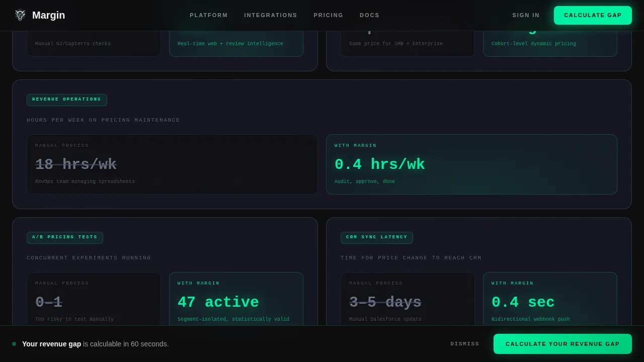This screenshot has height=362, width=644.
Task: Click the 0–1 strikethrough value
Action: point(49,302)
